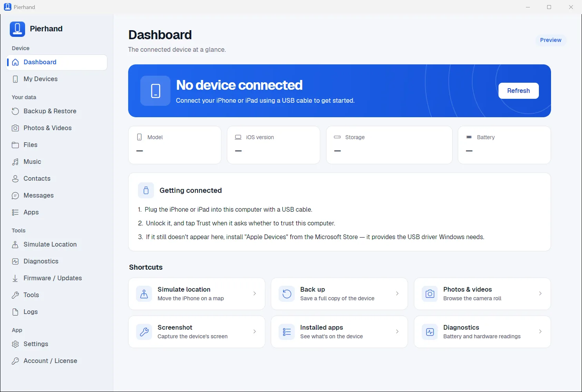Viewport: 582px width, 392px height.
Task: Click "Battery and hardware readings" description
Action: [x=482, y=337]
